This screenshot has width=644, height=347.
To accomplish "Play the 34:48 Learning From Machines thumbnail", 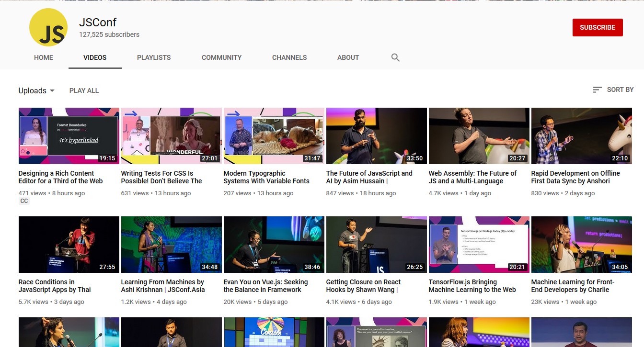I will click(172, 245).
